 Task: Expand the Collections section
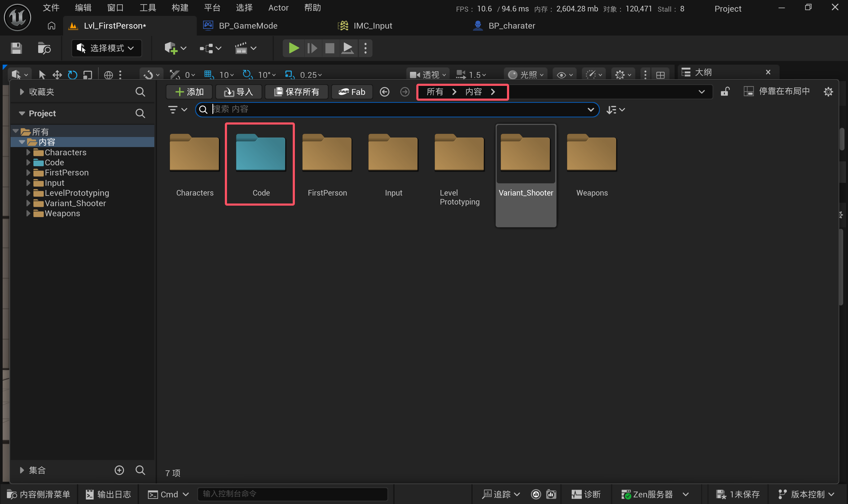tap(22, 470)
